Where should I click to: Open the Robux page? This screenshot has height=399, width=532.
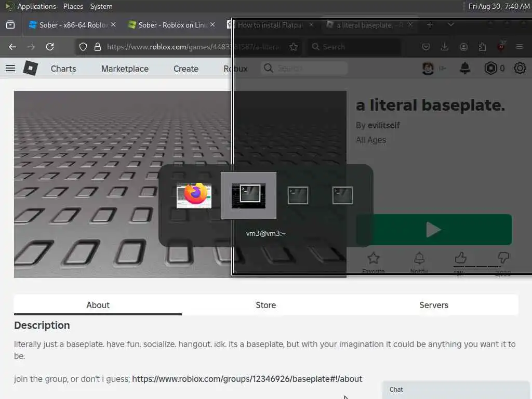235,69
